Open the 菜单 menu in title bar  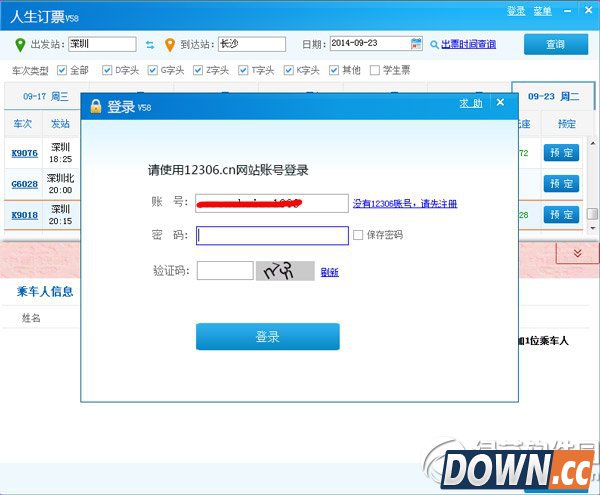(x=543, y=11)
